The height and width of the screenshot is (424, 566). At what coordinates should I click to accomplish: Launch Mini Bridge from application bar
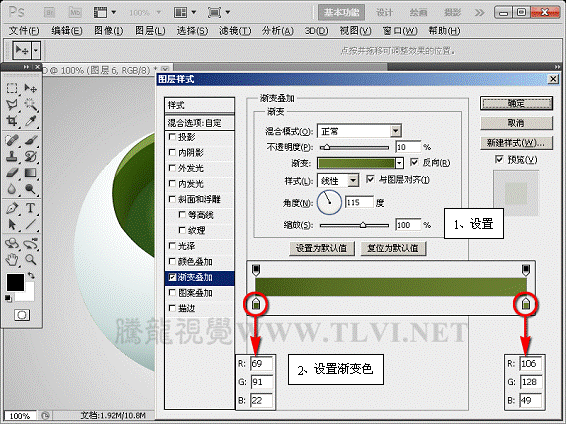[75, 12]
